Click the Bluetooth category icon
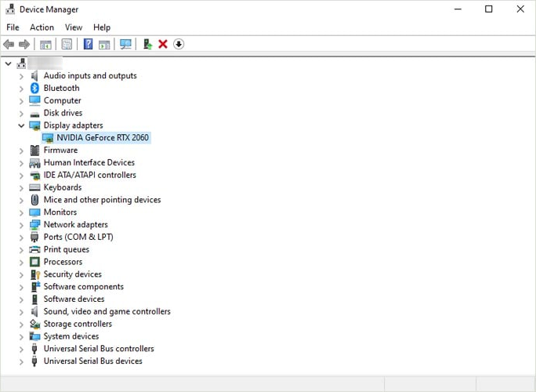Viewport: 536px width, 392px height. coord(34,88)
